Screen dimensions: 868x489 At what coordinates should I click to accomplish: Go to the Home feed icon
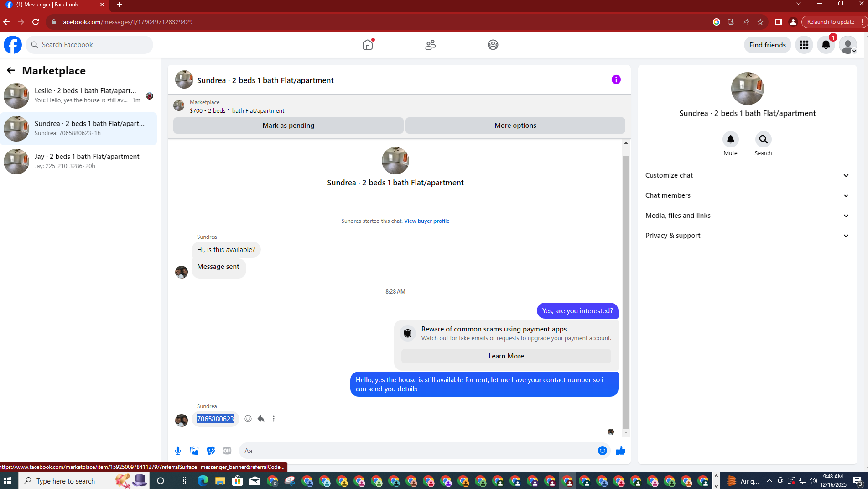368,45
